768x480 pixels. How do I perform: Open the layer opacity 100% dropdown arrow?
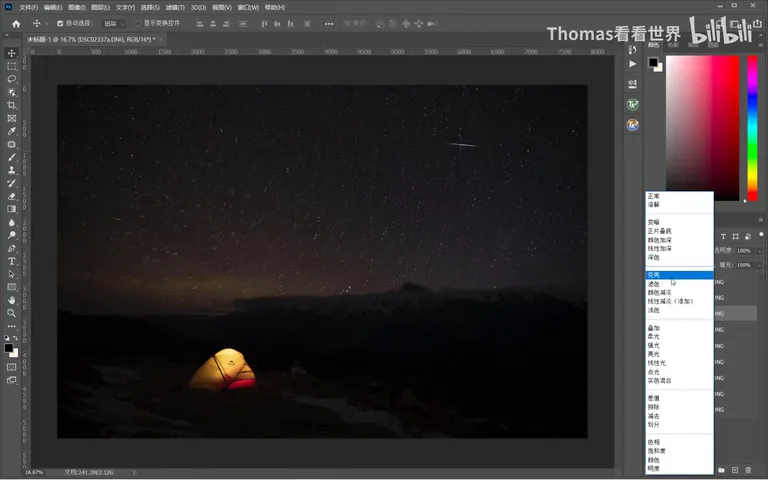[x=759, y=251]
